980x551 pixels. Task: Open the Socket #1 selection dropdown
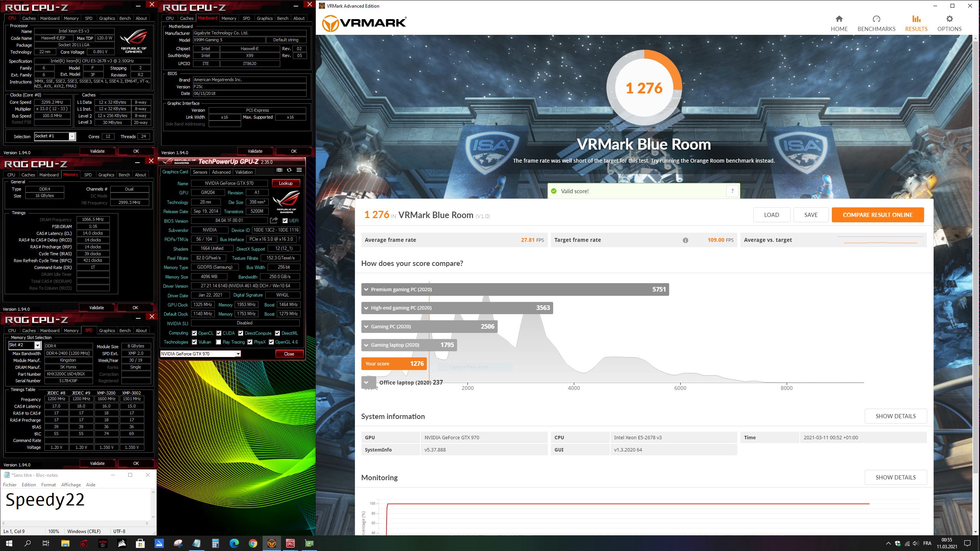[x=55, y=136]
